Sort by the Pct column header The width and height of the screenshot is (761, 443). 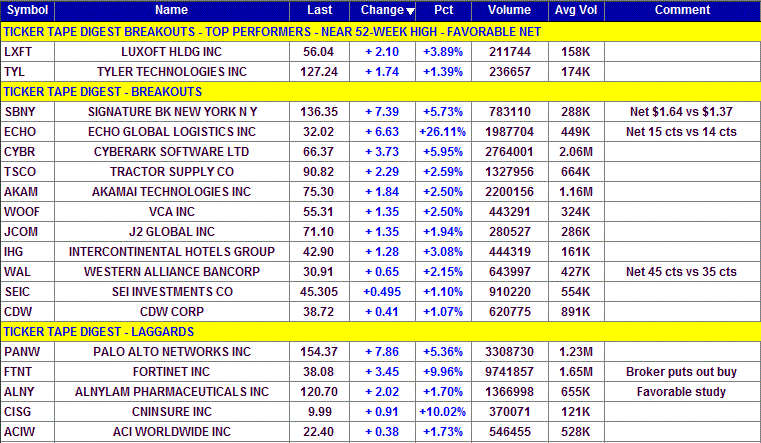coord(443,10)
